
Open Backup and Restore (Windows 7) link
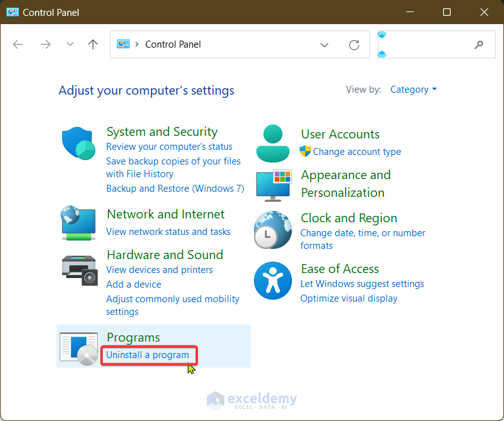tap(175, 189)
